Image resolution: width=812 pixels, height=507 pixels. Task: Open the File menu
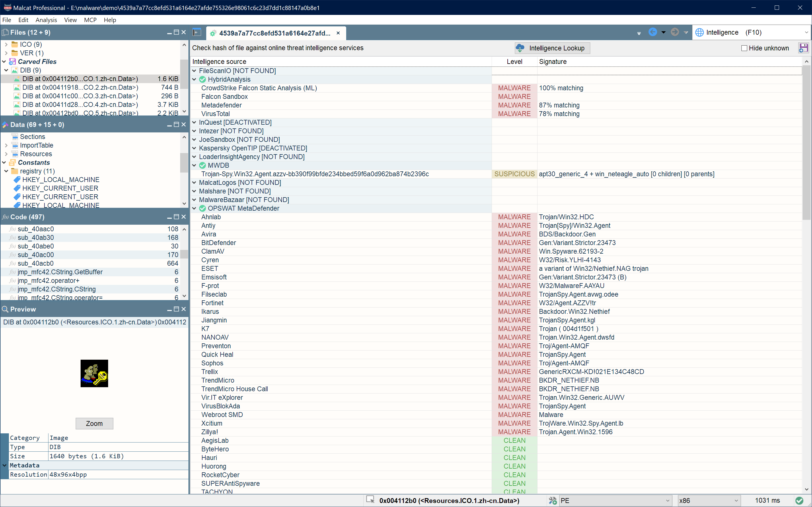(x=7, y=20)
